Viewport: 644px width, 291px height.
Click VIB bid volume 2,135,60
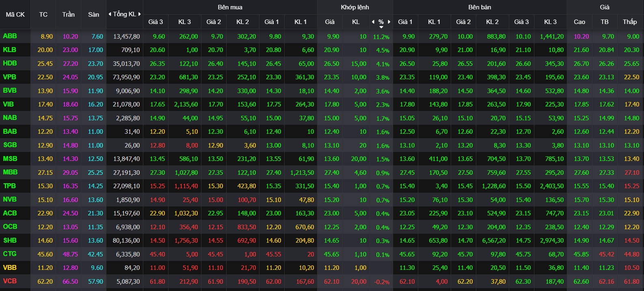pyautogui.click(x=186, y=104)
